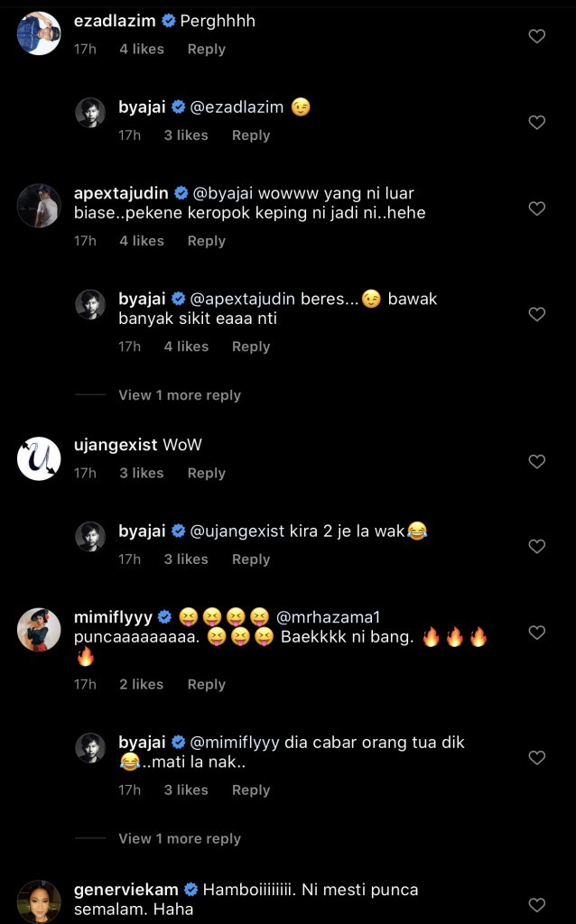Reply to ujangexist's "WoW" comment
Image resolution: width=576 pixels, height=924 pixels.
pyautogui.click(x=206, y=473)
